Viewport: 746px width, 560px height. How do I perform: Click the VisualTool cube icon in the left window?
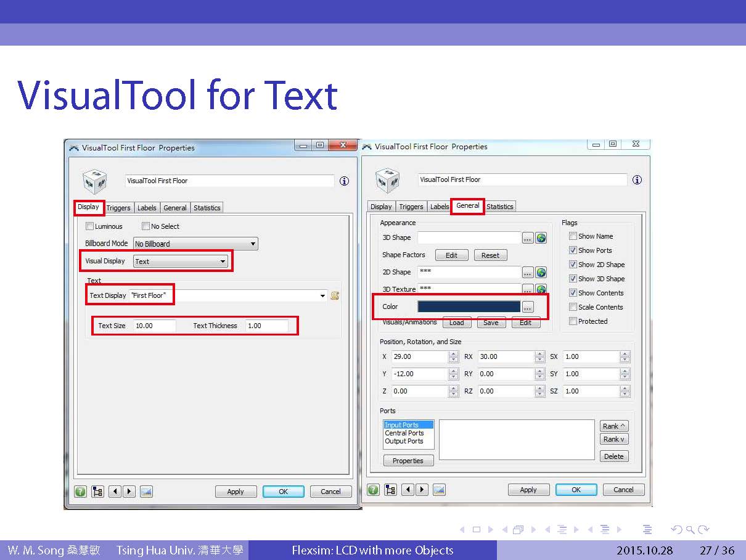[x=94, y=182]
